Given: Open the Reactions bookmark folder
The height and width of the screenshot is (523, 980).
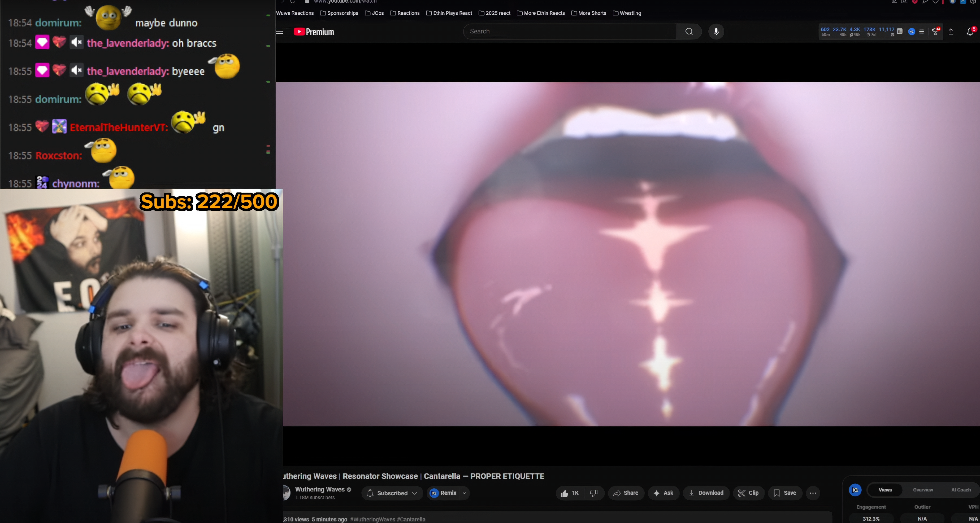Looking at the screenshot, I should coord(405,13).
